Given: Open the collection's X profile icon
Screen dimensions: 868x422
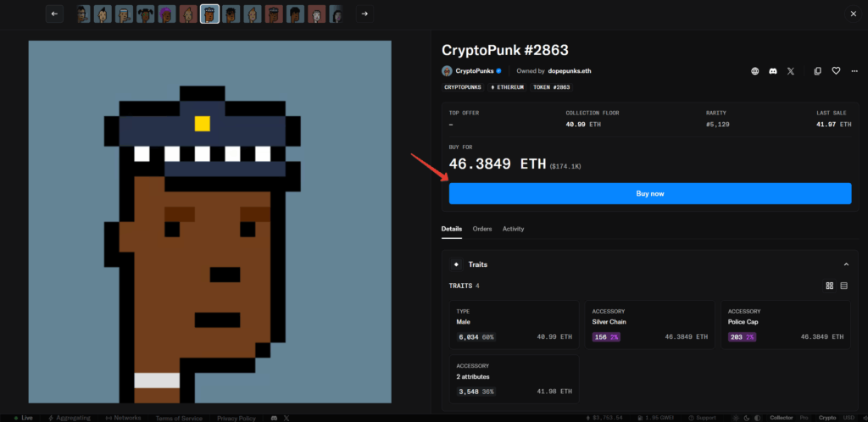Looking at the screenshot, I should [x=791, y=71].
